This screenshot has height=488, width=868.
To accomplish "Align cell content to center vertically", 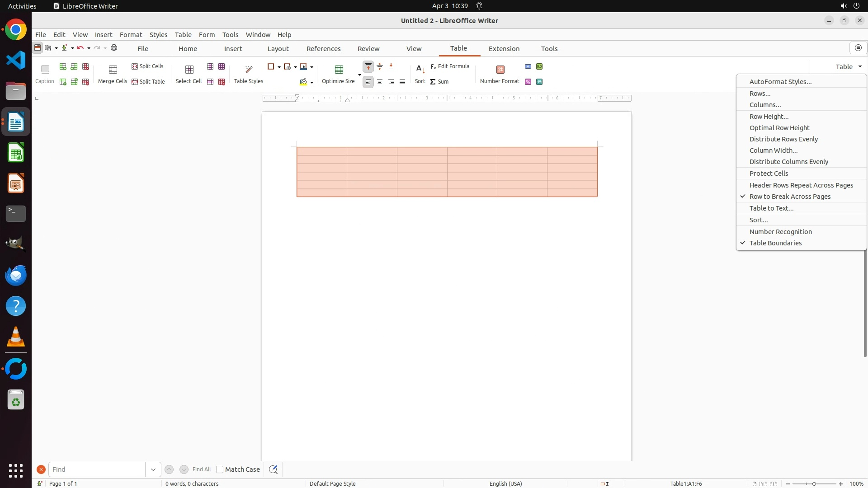I will 380,67.
